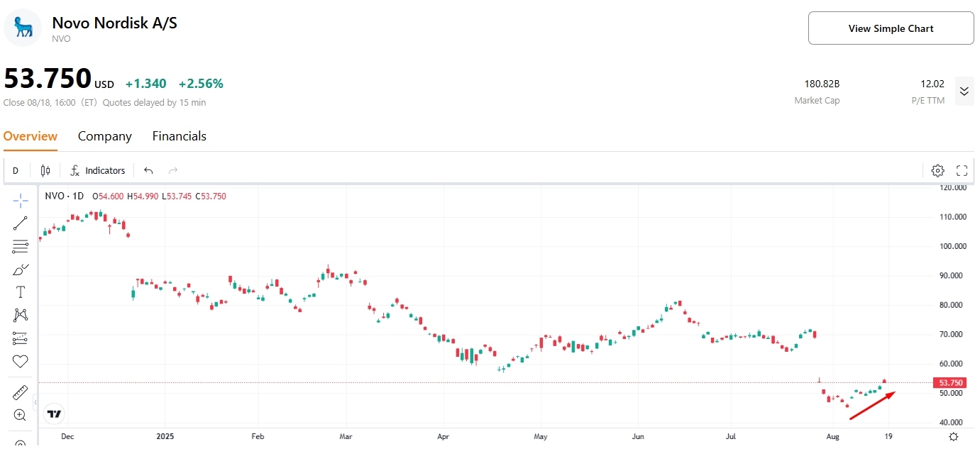Select the trend line drawing tool
Image resolution: width=980 pixels, height=449 pixels.
[21, 223]
